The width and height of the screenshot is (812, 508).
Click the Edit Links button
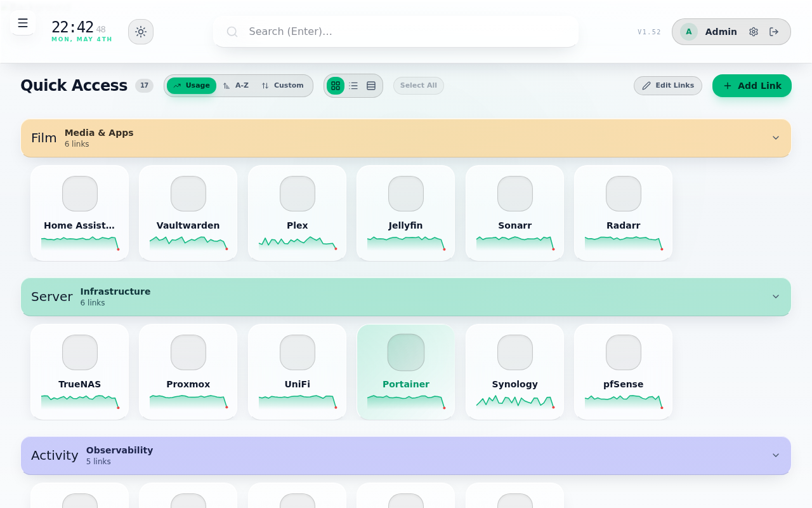[x=668, y=86]
